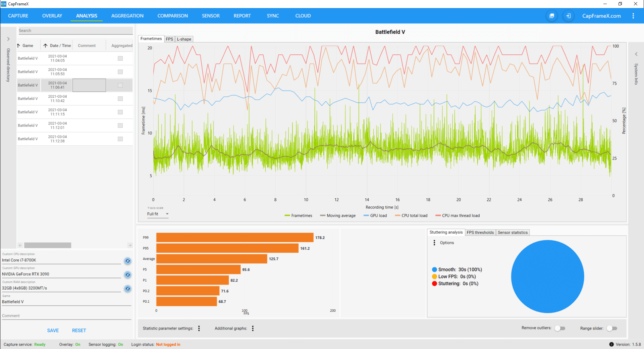This screenshot has width=644, height=349.
Task: Click the Low FPS orange legend swatch
Action: point(434,277)
